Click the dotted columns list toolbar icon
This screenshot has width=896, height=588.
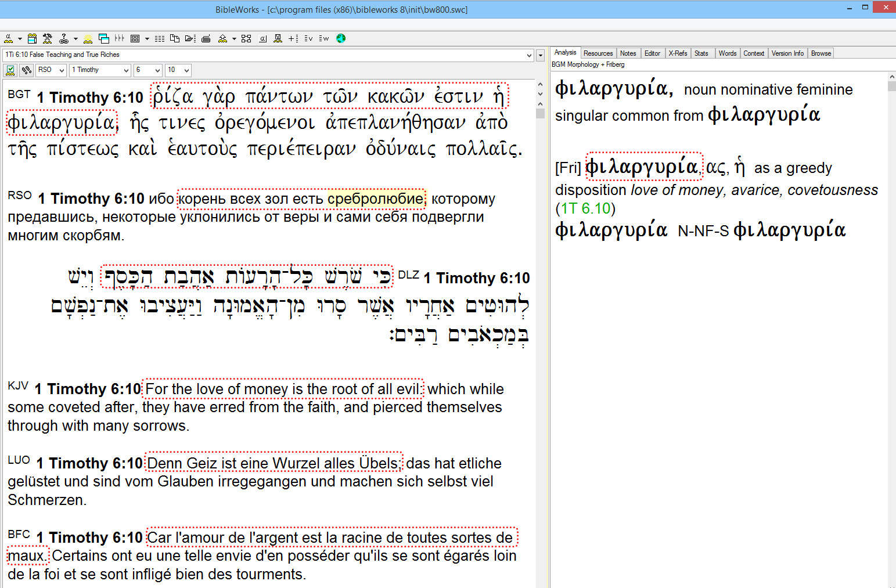click(160, 38)
